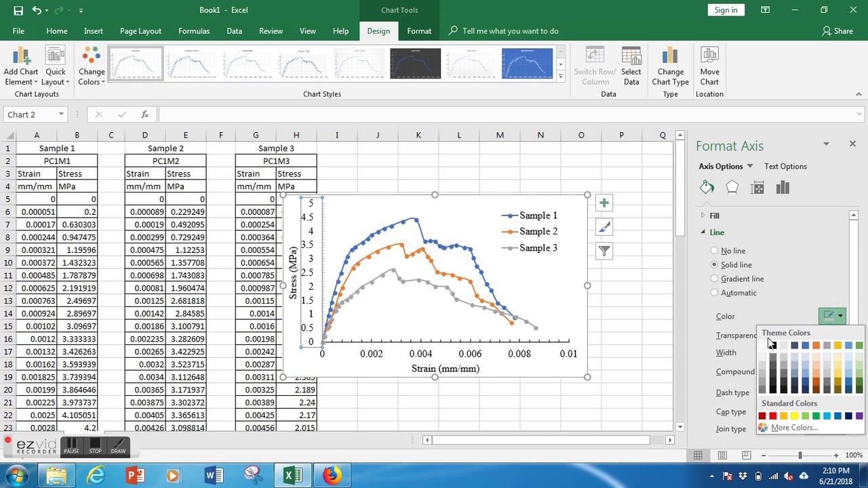
Task: Open Select Data dialog
Action: click(631, 67)
